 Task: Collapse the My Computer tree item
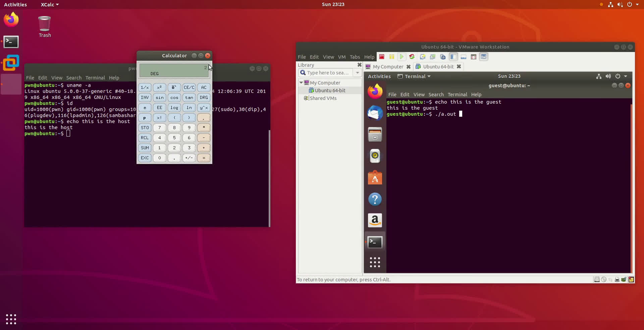point(301,82)
